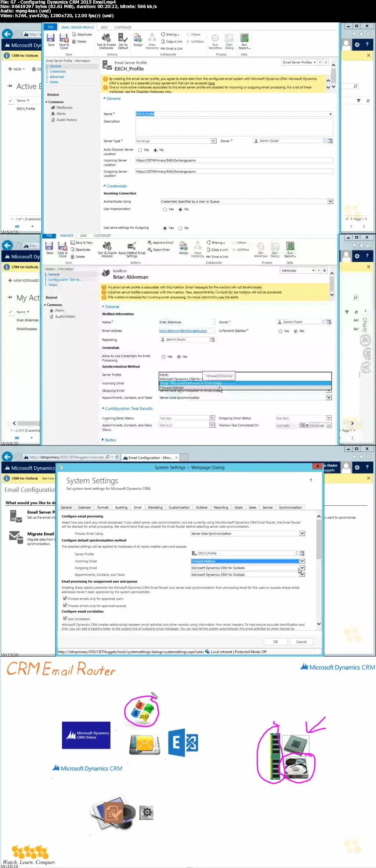Switch to the Outlook tab in System Settings
The image size is (376, 868).
click(202, 508)
